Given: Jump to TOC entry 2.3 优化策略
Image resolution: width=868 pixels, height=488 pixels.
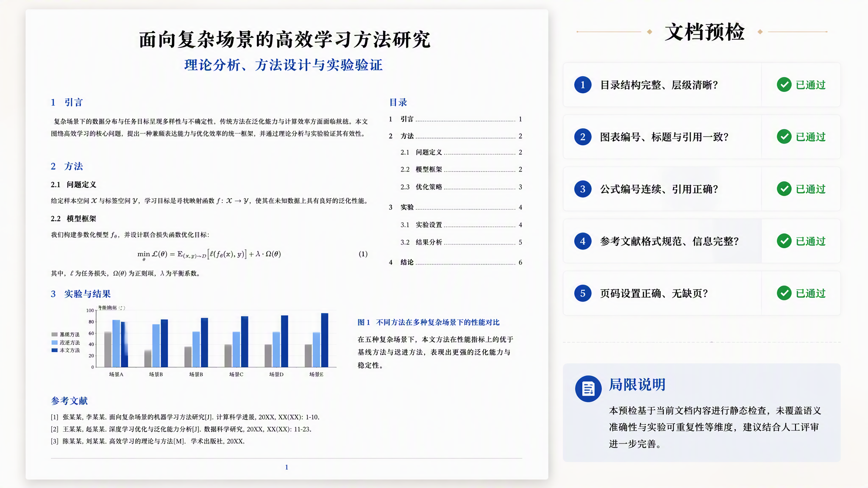Looking at the screenshot, I should (462, 187).
